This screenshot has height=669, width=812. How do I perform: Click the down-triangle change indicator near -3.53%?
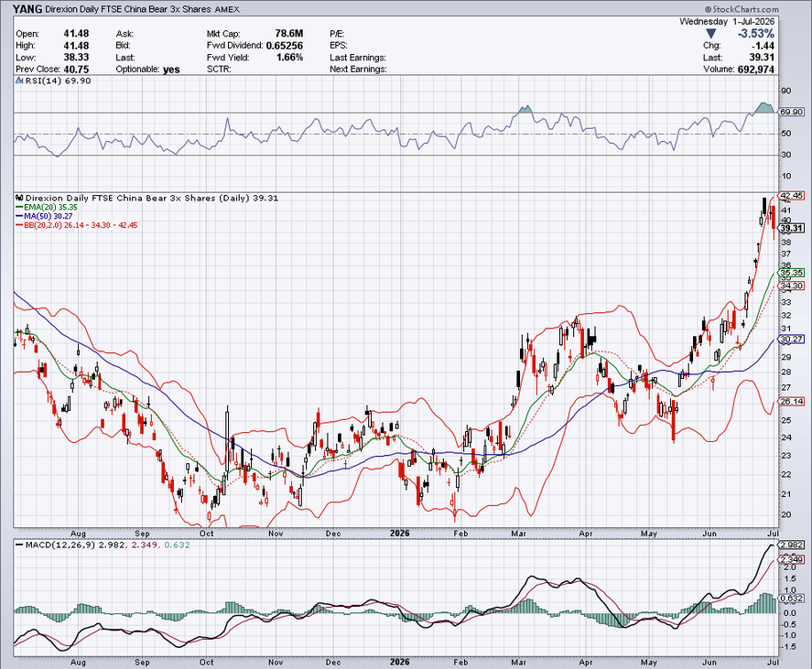[711, 34]
